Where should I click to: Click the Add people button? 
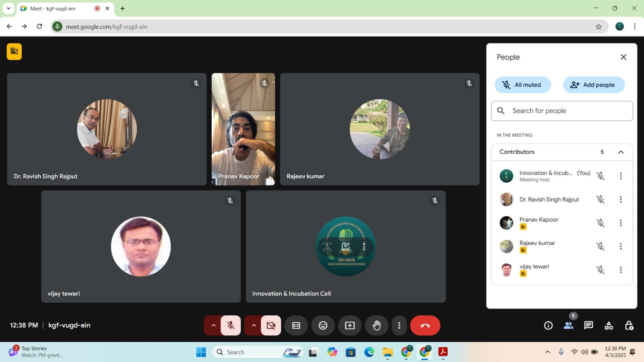tap(594, 85)
